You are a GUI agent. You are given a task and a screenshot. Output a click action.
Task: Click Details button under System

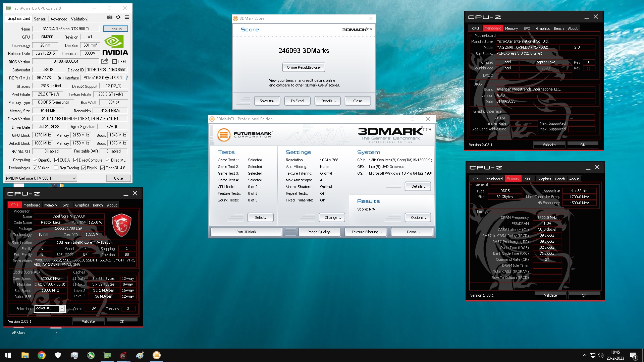coord(418,186)
